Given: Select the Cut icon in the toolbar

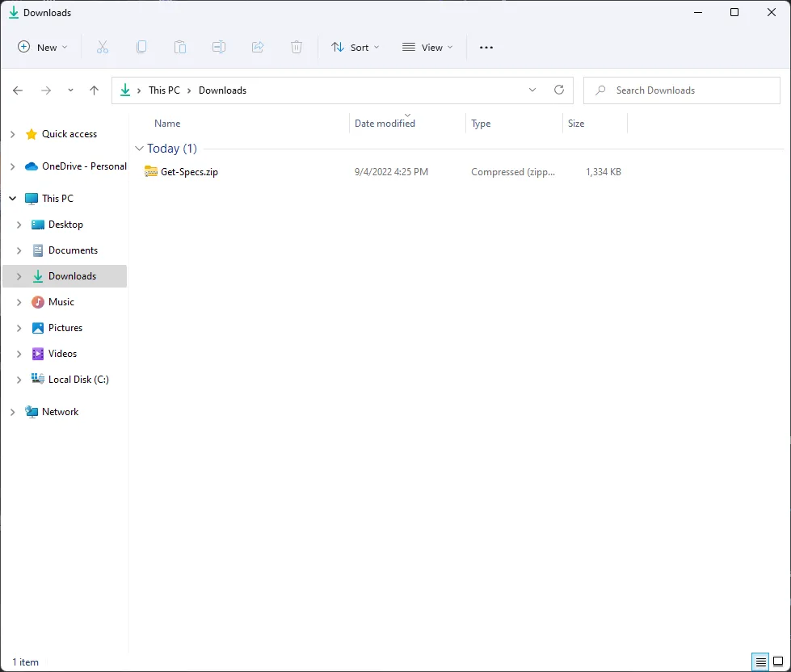Looking at the screenshot, I should tap(103, 47).
